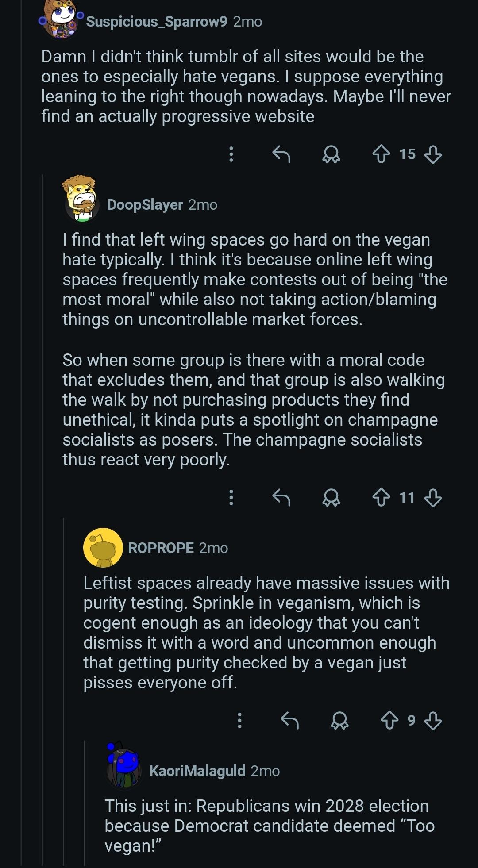
Task: Open KaoriMalaguld's username link
Action: [x=197, y=771]
